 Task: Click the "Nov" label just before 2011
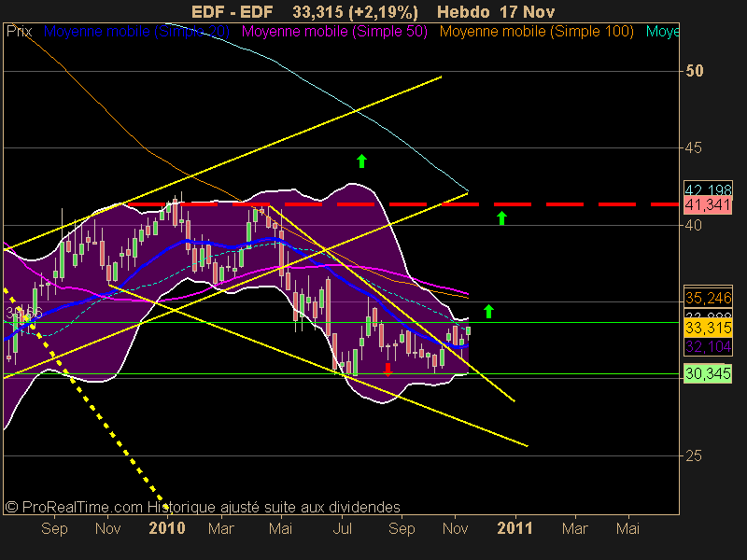455,528
